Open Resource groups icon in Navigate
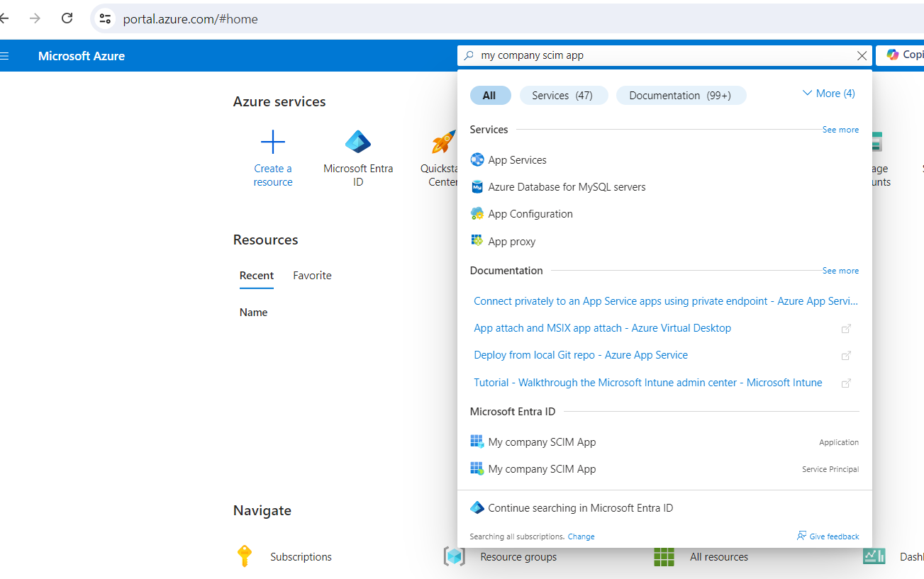The image size is (924, 579). [x=454, y=557]
